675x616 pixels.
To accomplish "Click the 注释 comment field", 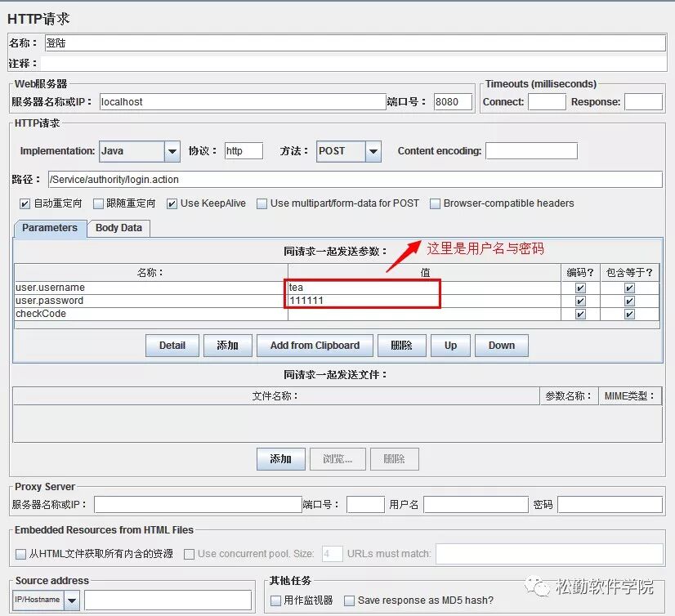I will [x=353, y=63].
